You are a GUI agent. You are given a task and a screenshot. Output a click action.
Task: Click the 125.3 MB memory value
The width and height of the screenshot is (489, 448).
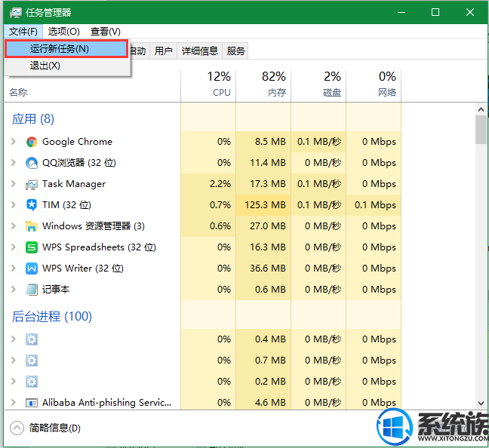coord(266,205)
